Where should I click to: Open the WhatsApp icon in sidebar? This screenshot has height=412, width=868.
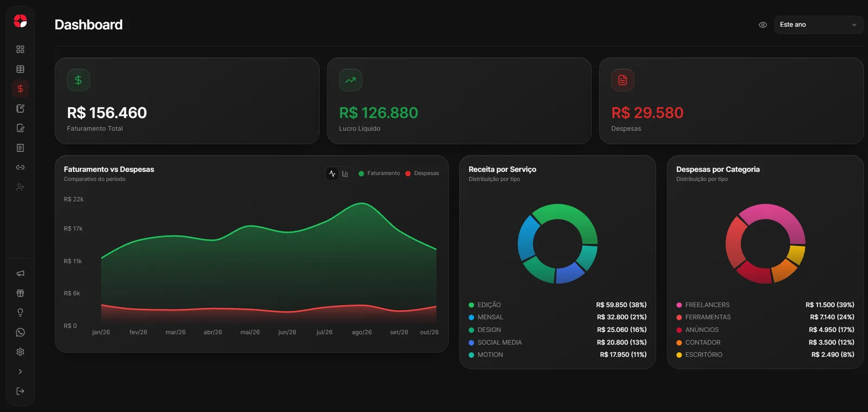pos(20,332)
